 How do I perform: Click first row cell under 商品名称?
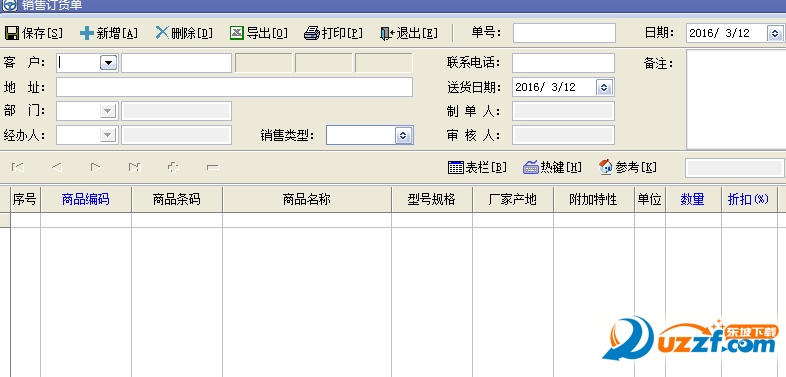tap(307, 221)
